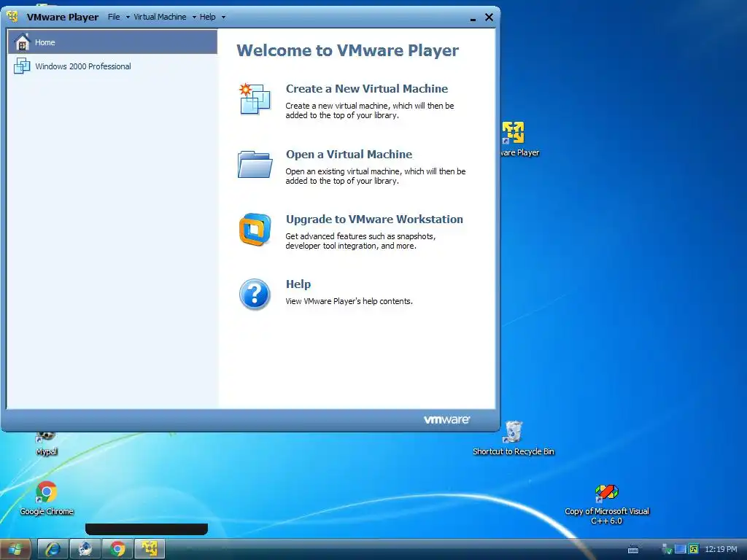Click the yellow tray icon beside the clock
This screenshot has width=747, height=560.
[694, 549]
